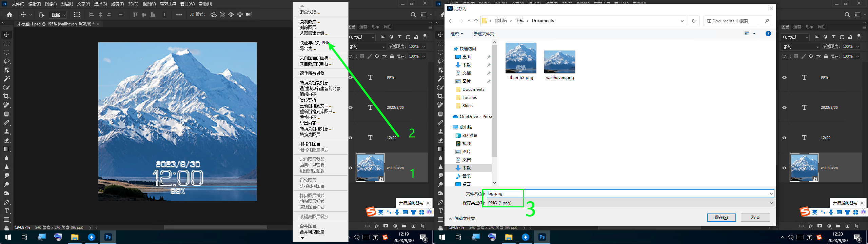This screenshot has width=868, height=244.
Task: Click the Home icon in options bar
Action: tap(9, 15)
